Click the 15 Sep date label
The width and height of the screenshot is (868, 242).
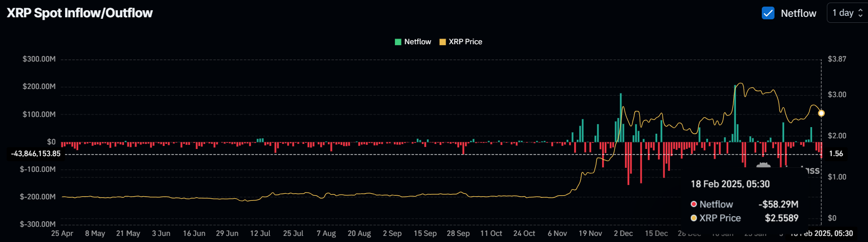click(425, 233)
